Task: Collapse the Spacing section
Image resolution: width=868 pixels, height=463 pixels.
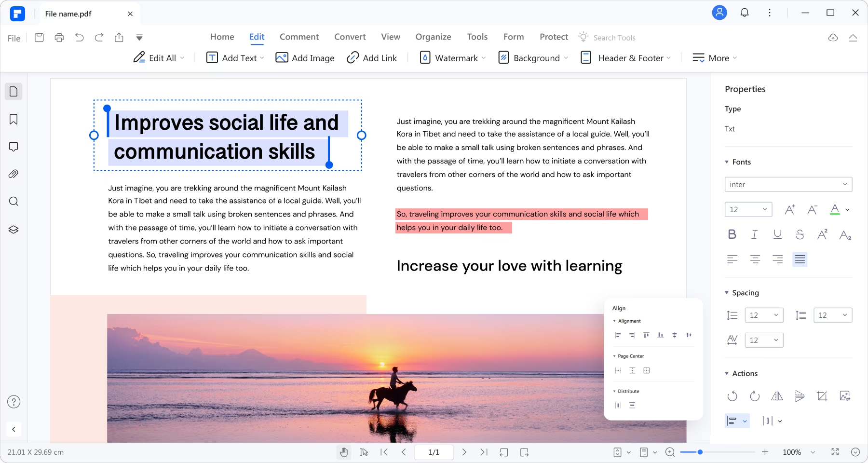Action: (727, 293)
